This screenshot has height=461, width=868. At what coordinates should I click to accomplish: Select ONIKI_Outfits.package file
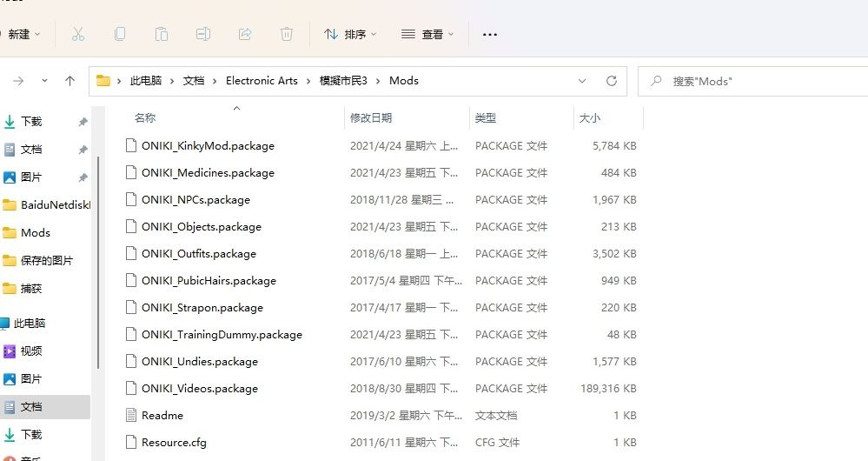point(199,254)
